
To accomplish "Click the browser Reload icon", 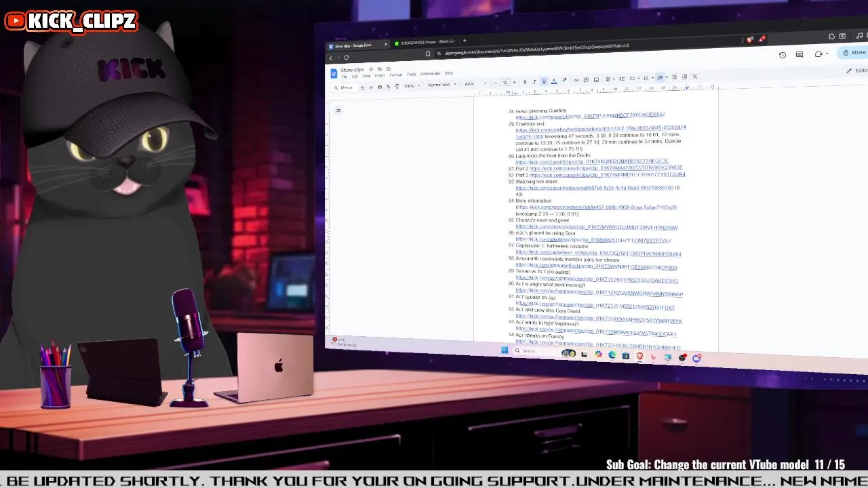I will click(346, 57).
